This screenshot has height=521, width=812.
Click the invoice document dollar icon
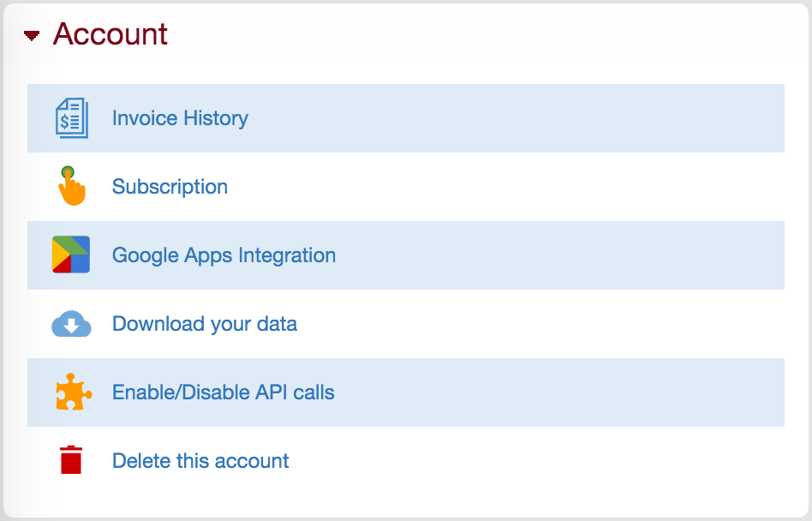pyautogui.click(x=71, y=118)
